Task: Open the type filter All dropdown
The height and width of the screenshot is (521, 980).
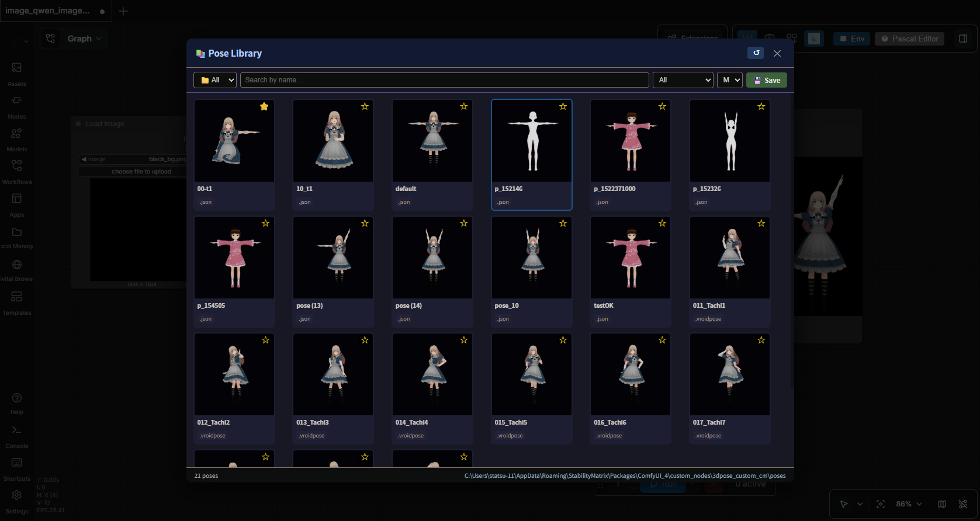Action: pos(683,80)
